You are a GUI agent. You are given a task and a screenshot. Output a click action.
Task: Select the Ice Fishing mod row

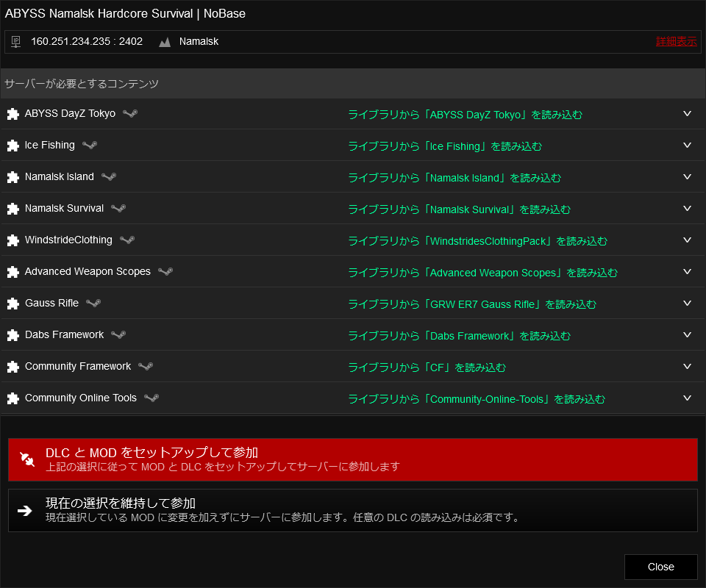point(353,145)
